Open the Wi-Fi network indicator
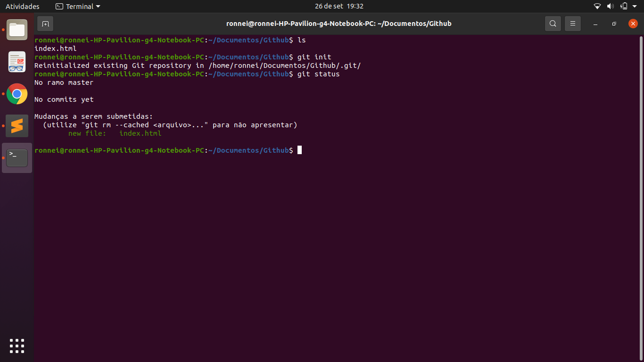 pos(597,7)
